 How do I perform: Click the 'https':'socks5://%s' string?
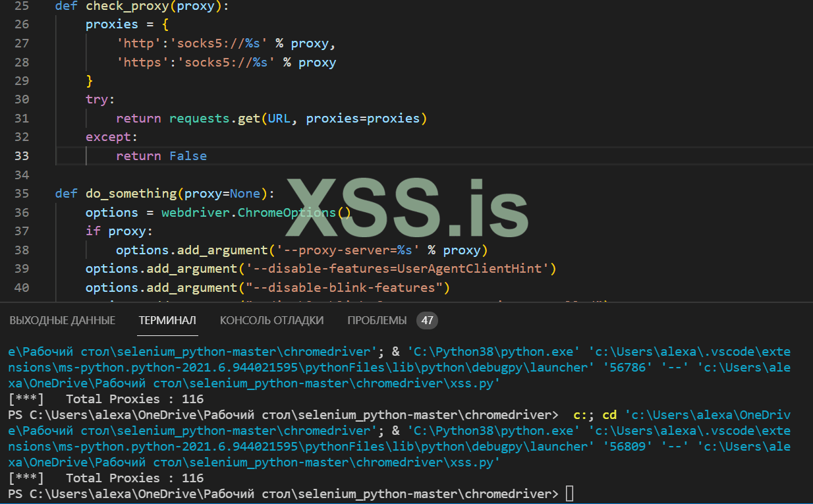tap(196, 63)
